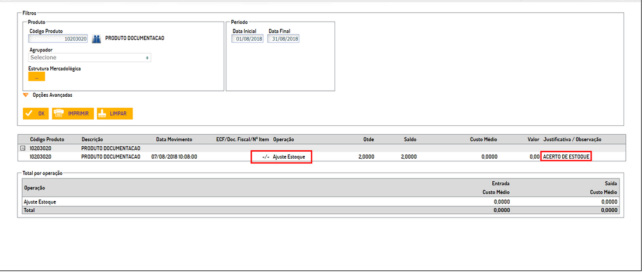Viewport: 644px width, 274px height.
Task: Click the Data Inicial date field
Action: pos(247,39)
